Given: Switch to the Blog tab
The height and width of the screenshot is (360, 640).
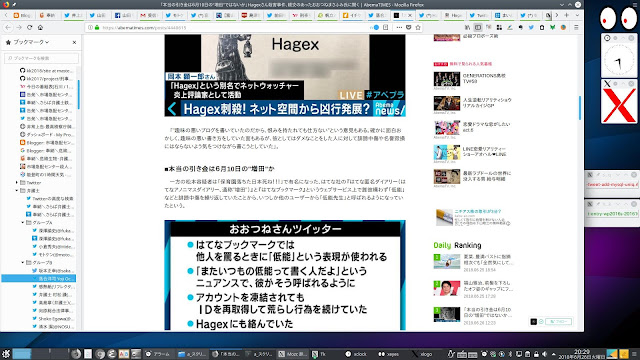Looking at the screenshot, I should [x=22, y=15].
